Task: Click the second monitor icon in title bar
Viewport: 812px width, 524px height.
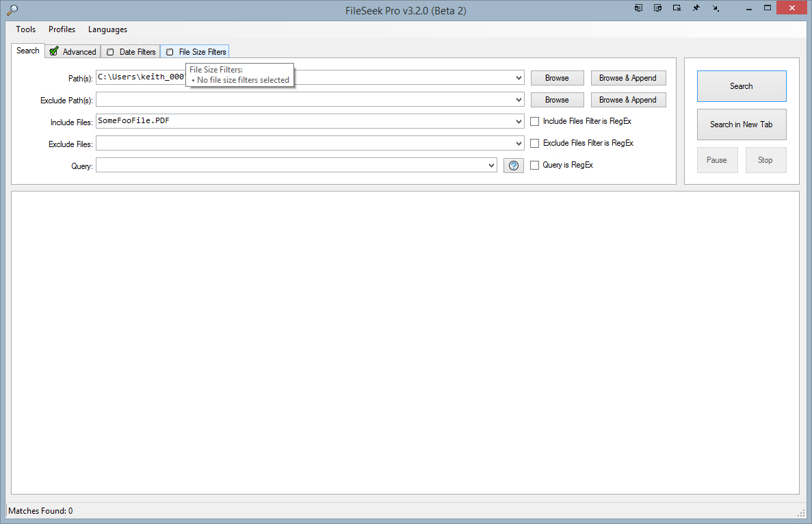Action: pyautogui.click(x=657, y=8)
